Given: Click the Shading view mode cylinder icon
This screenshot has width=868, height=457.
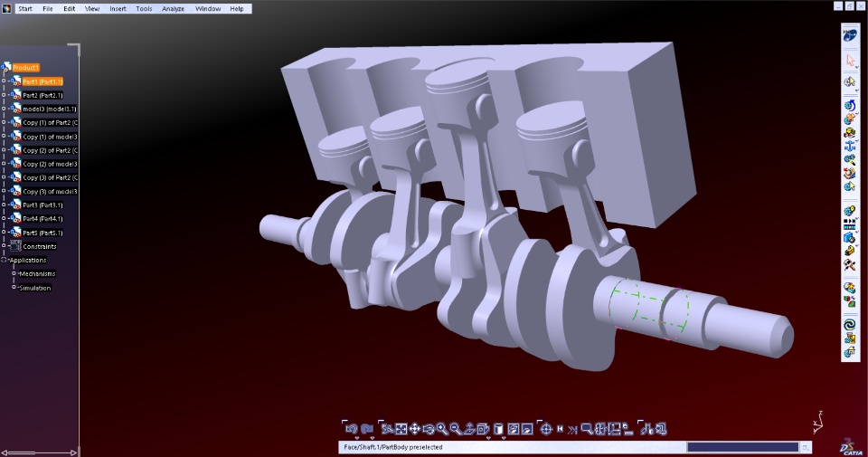Looking at the screenshot, I should point(498,429).
